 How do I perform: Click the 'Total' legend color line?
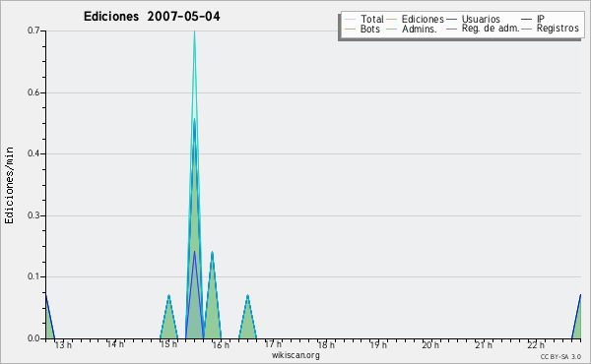(350, 20)
